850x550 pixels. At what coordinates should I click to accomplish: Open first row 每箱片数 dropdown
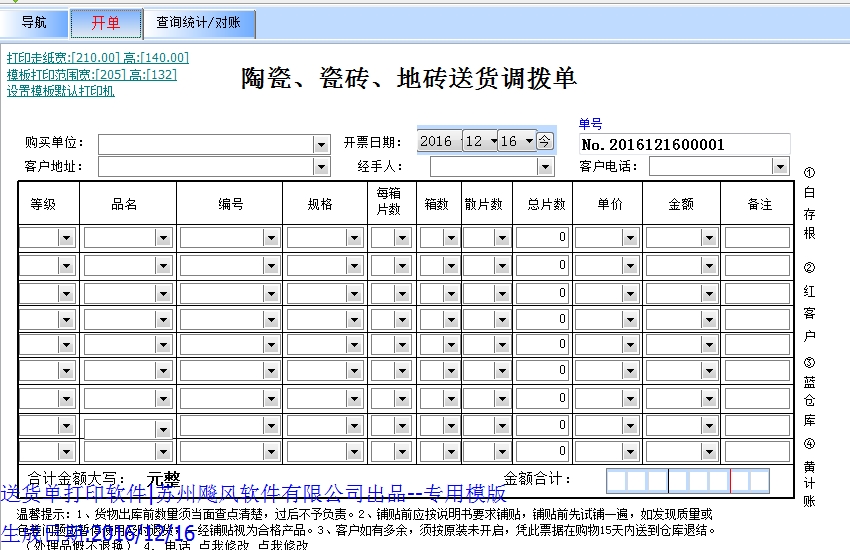click(x=402, y=238)
